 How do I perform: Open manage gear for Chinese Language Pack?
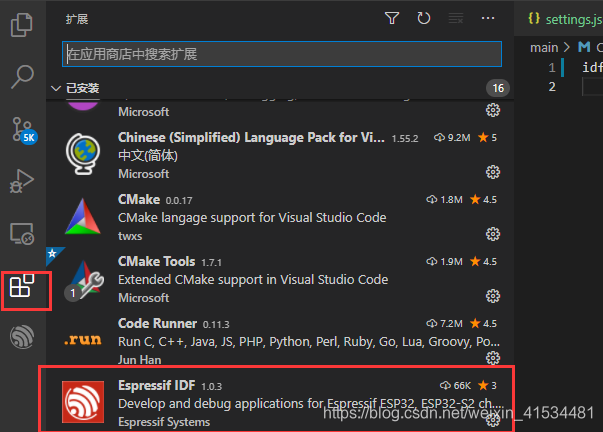click(x=493, y=172)
